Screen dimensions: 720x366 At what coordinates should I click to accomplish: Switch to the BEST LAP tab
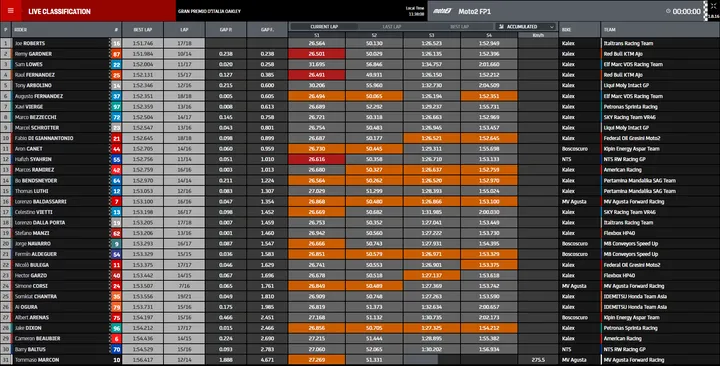pos(459,27)
